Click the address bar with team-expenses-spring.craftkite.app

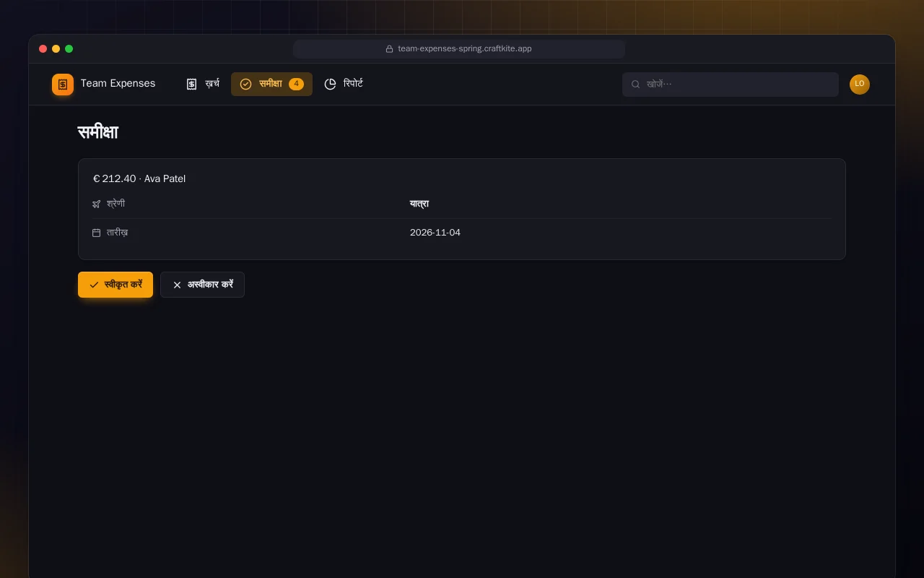coord(459,49)
